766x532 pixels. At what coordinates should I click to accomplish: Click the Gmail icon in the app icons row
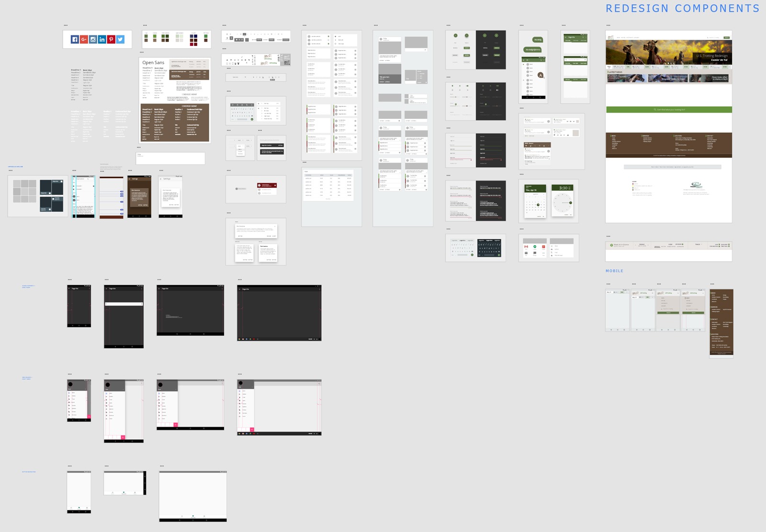526,247
